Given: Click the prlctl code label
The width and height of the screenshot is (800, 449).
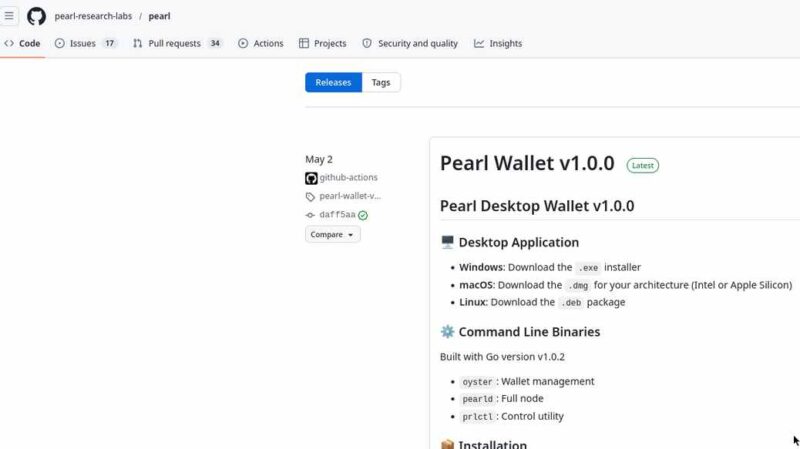Looking at the screenshot, I should coord(477,417).
